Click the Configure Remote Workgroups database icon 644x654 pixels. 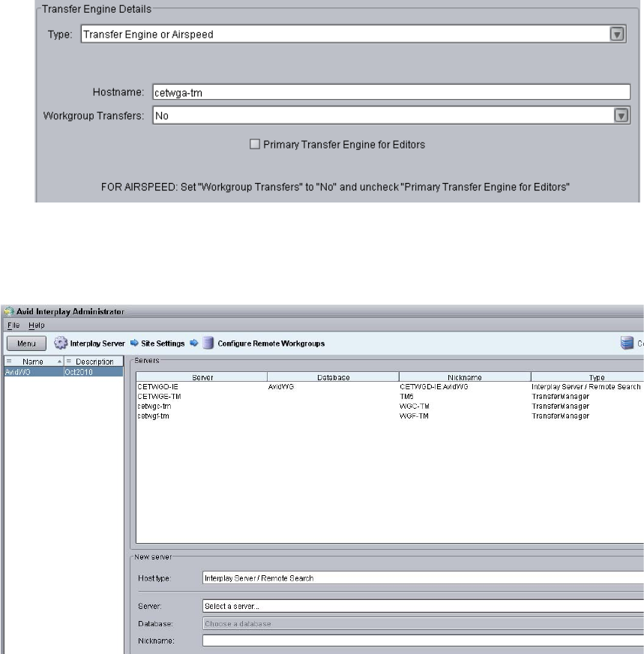click(x=208, y=343)
